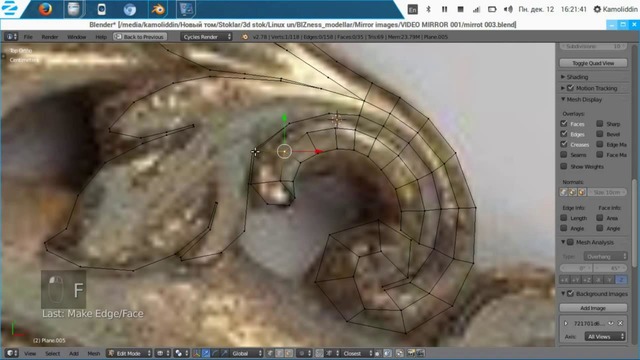640x360 pixels.
Task: Enable loop normals display icon
Action: pyautogui.click(x=573, y=192)
